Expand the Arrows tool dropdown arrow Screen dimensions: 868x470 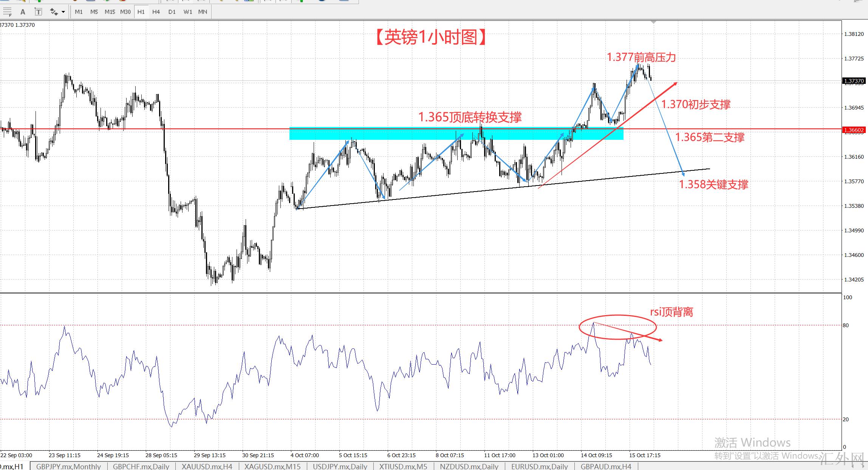(x=63, y=12)
